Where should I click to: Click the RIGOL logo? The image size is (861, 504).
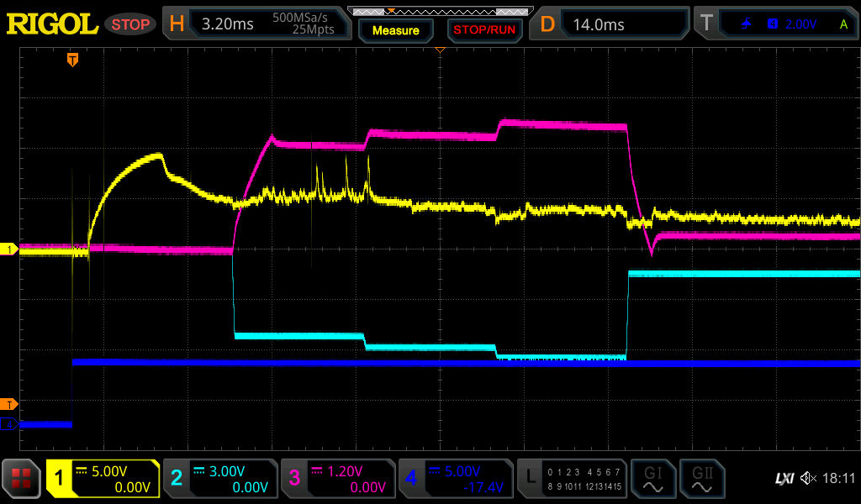pos(52,24)
